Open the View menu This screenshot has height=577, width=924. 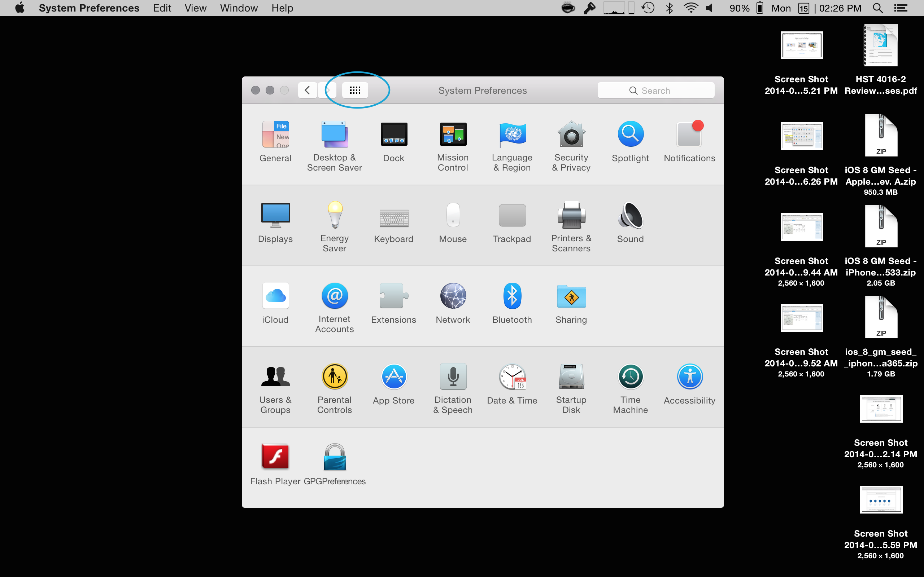pos(195,8)
